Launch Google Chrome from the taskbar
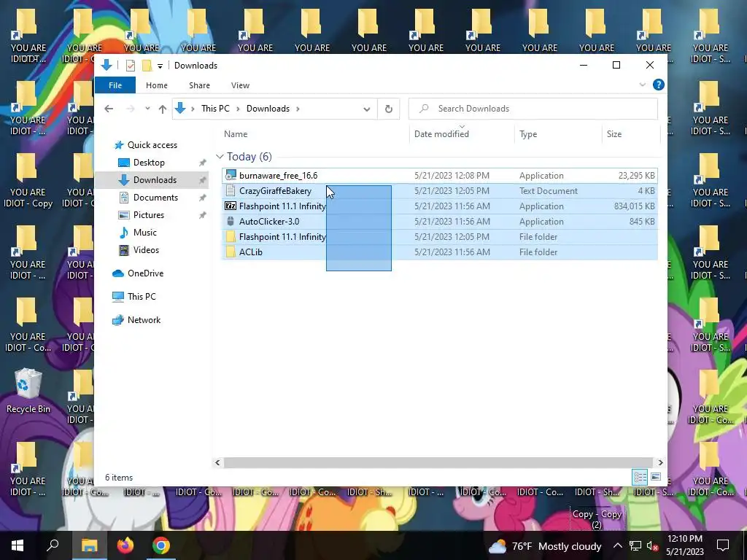The width and height of the screenshot is (747, 560). pyautogui.click(x=161, y=545)
